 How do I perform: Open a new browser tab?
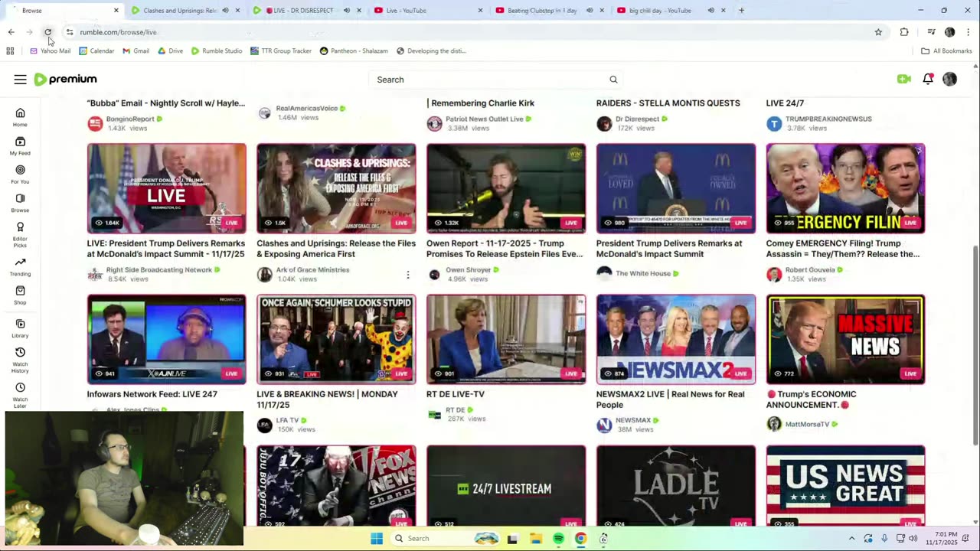(x=741, y=11)
